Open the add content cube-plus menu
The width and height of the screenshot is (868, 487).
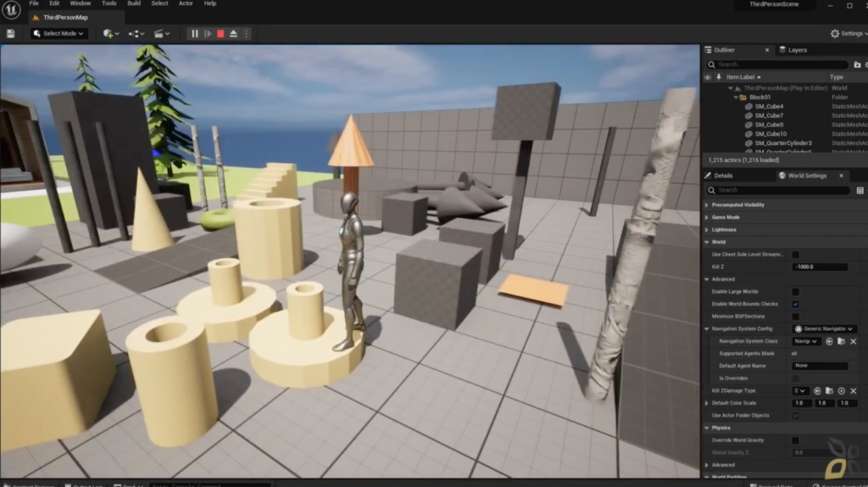(111, 34)
